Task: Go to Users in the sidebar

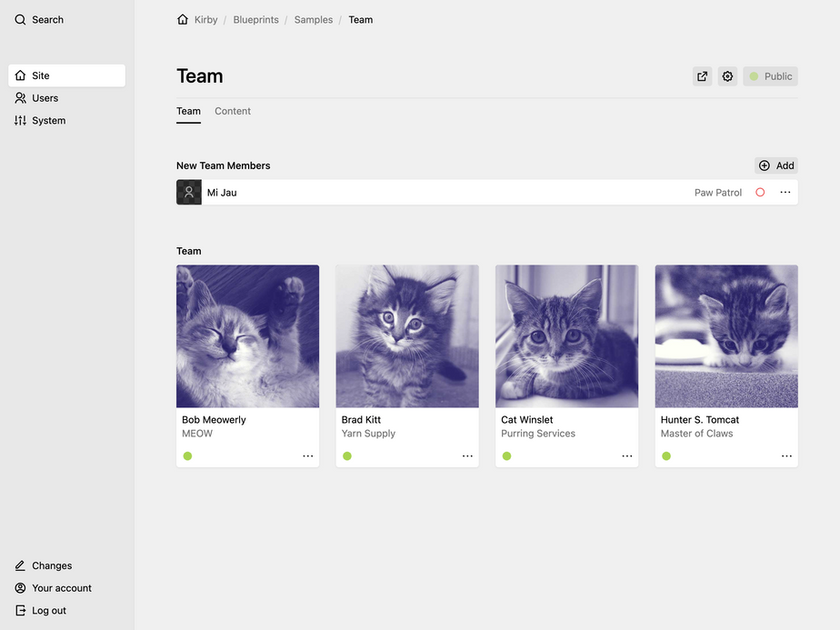Action: click(45, 98)
